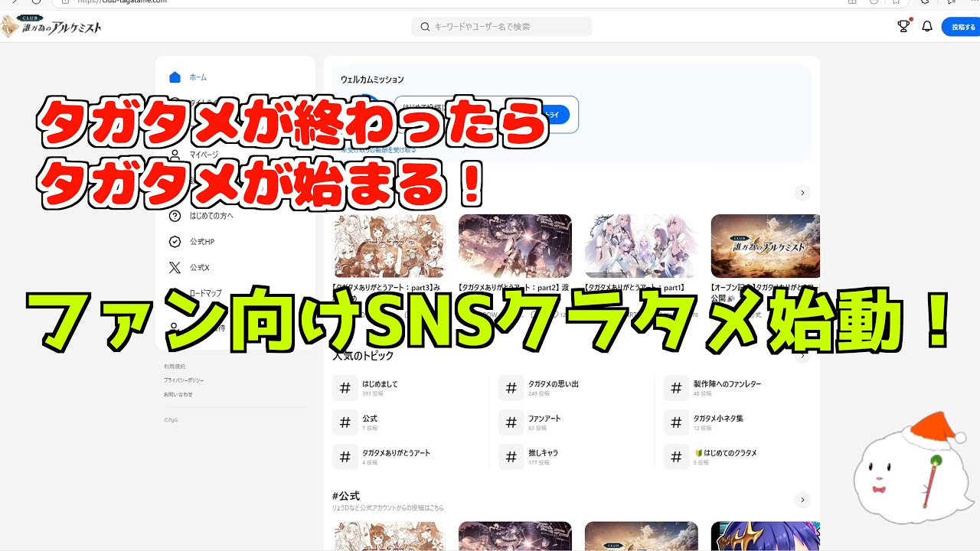This screenshot has width=980, height=551.
Task: Open the 製作陣へのファンレター topic
Action: [727, 384]
